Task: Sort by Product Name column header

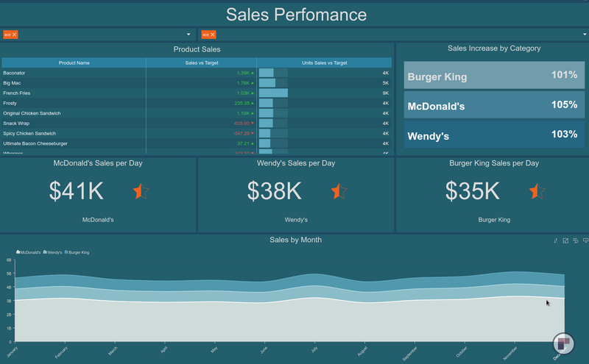Action: tap(74, 63)
